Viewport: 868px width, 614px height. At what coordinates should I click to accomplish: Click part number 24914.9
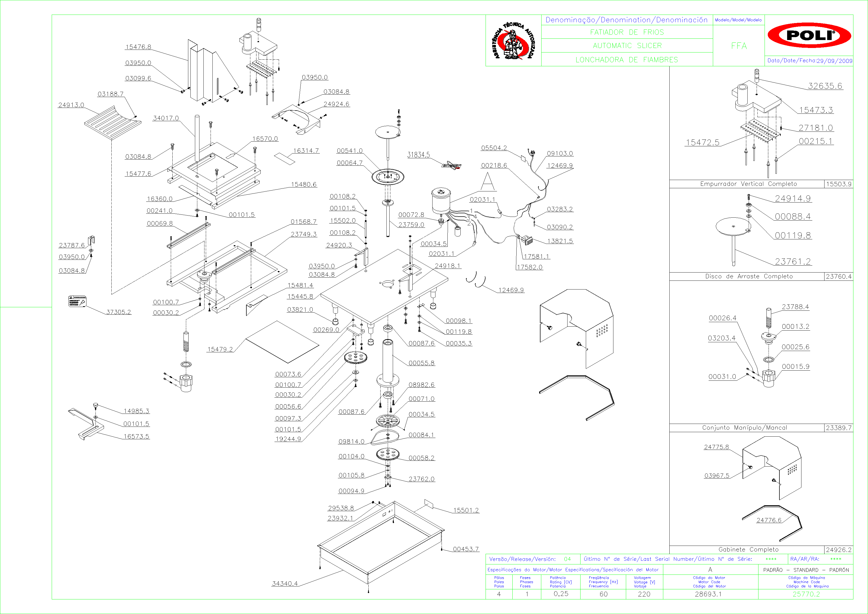[x=793, y=199]
